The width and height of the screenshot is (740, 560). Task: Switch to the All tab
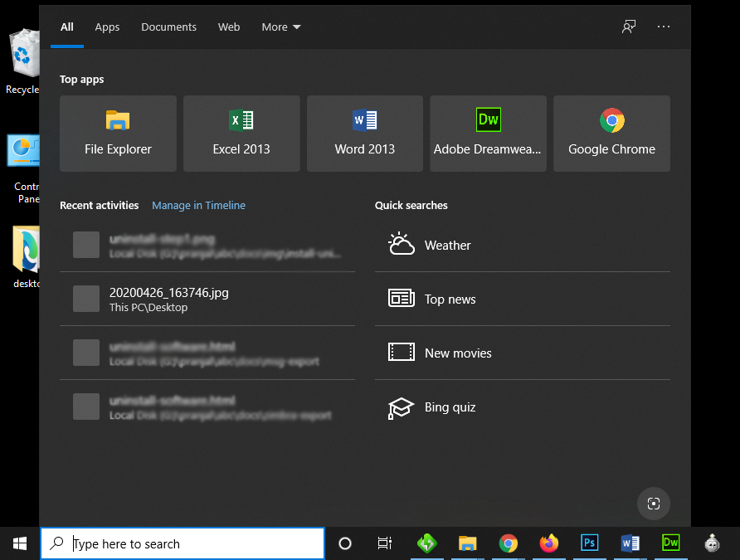click(67, 27)
